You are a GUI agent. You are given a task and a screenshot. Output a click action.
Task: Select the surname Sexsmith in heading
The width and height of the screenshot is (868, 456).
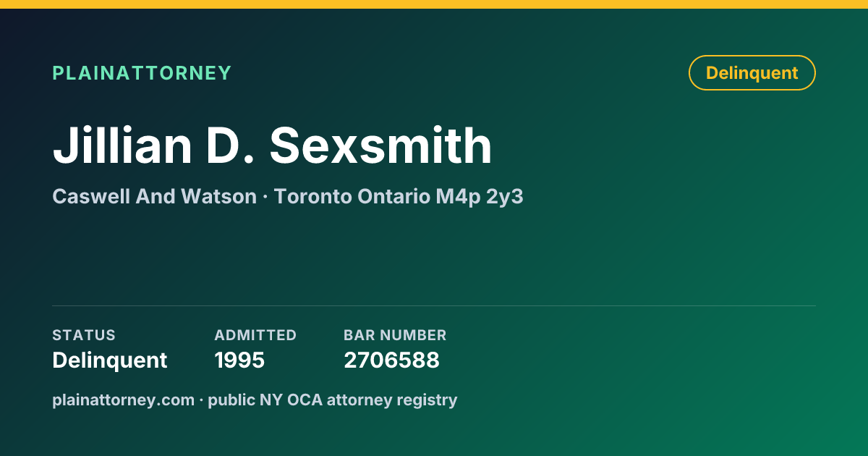click(x=380, y=145)
